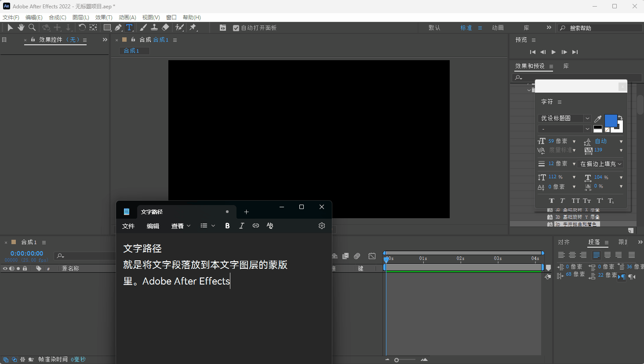
Task: Toggle Faux Bold in Character panel
Action: tap(552, 201)
